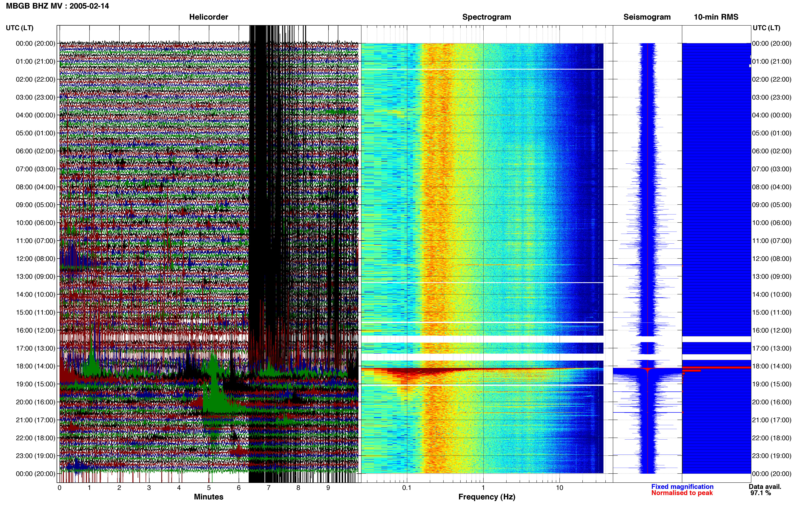Click the left time label '20:00 (16:00)'
This screenshot has height=508, width=812.
click(36, 402)
